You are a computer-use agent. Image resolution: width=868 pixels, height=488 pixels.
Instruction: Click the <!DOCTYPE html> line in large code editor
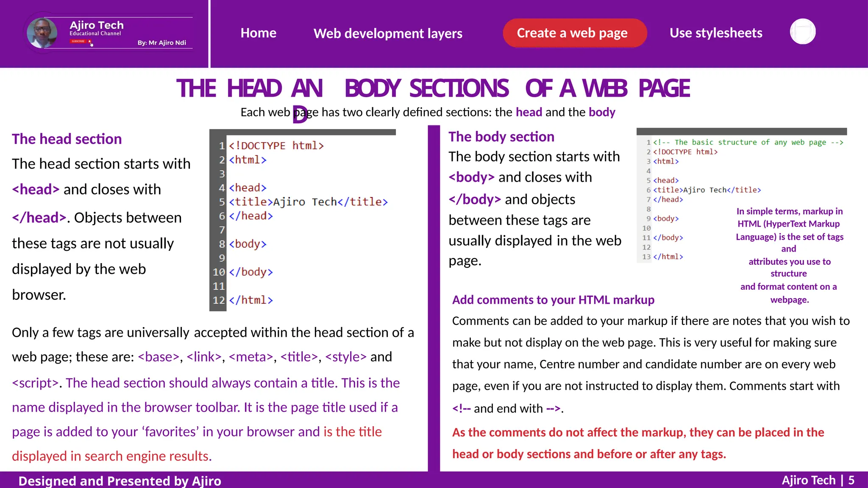tap(276, 146)
